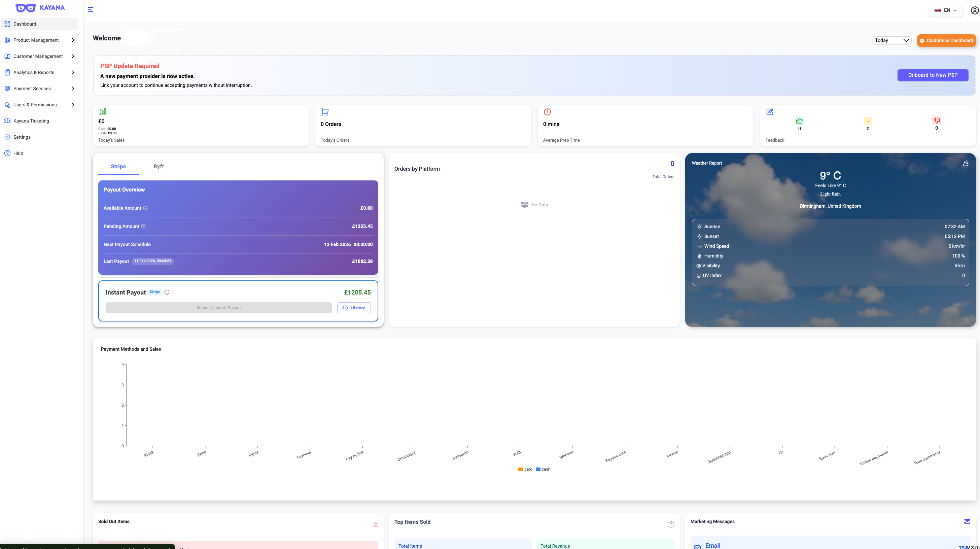Click the weather cloud icon in Weather Report
The height and width of the screenshot is (549, 980).
[x=966, y=163]
